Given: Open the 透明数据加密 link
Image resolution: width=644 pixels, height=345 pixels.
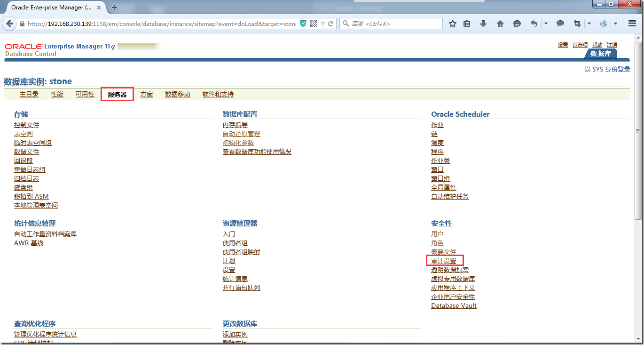Looking at the screenshot, I should (x=450, y=270).
